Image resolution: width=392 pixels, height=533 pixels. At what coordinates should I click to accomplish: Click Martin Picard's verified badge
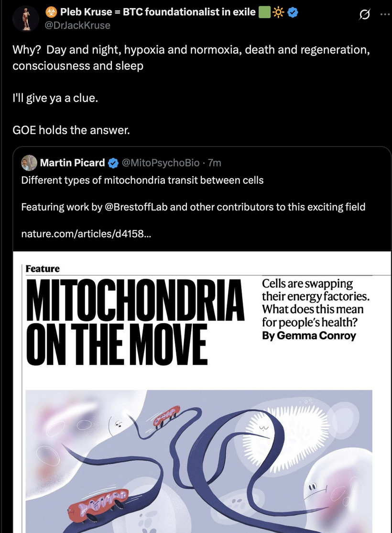[x=113, y=163]
